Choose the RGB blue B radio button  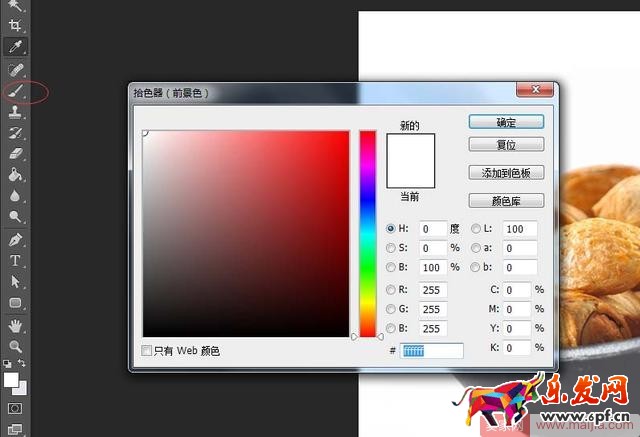pos(391,328)
